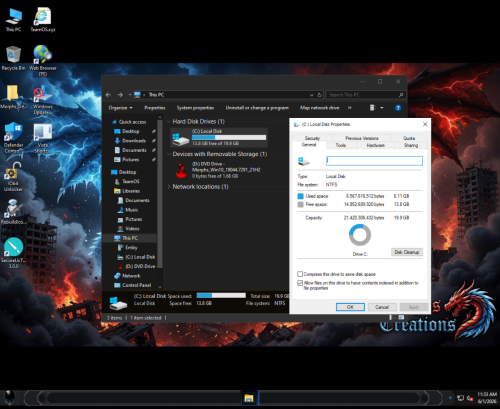
Task: Click the Drive C usage donut chart
Action: [x=360, y=235]
